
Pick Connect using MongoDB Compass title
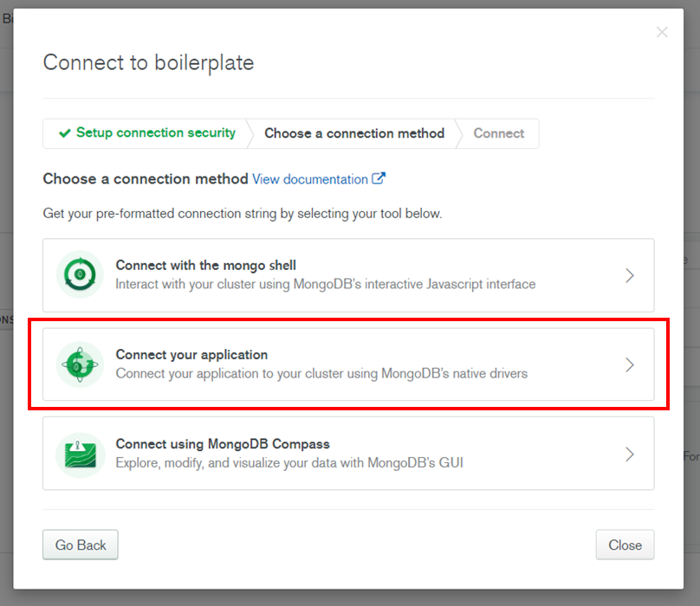223,444
